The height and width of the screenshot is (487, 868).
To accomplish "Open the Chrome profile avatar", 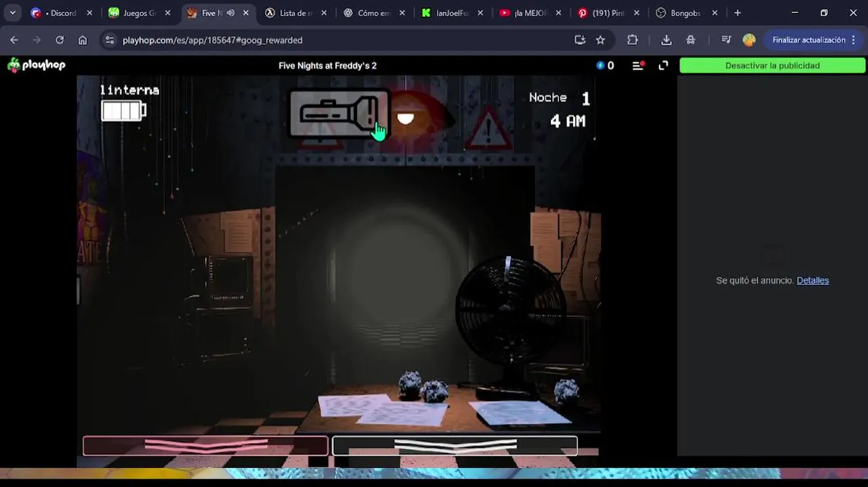I will click(x=749, y=40).
